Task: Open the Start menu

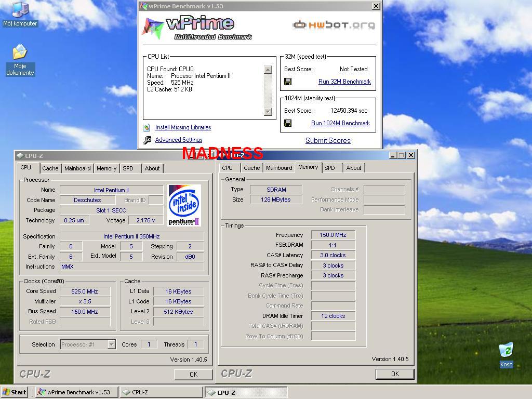Action: click(15, 392)
